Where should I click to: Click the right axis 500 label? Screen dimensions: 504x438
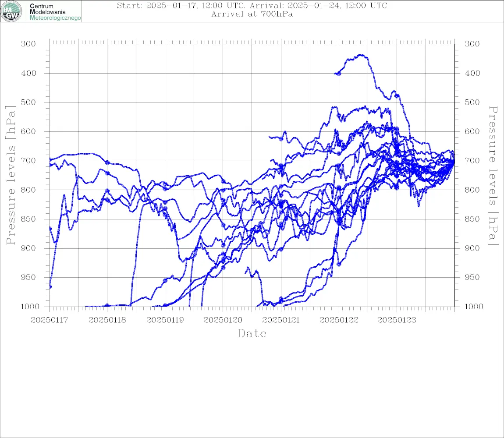472,102
